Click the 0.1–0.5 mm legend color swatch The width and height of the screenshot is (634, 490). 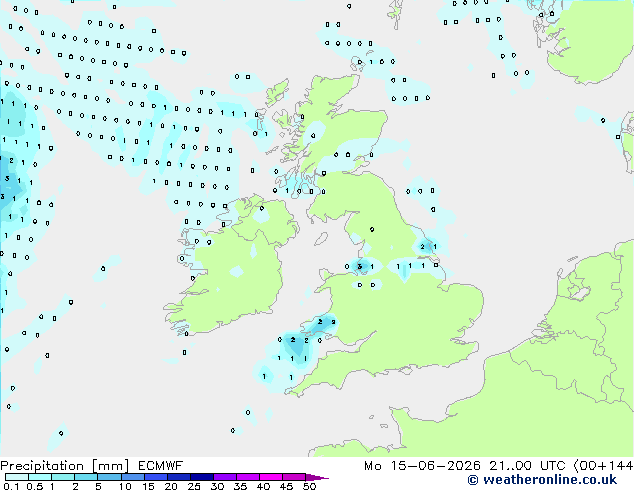tap(17, 477)
